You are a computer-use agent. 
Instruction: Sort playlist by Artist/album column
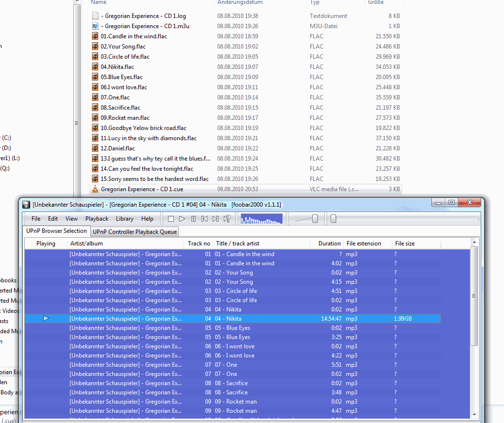125,244
